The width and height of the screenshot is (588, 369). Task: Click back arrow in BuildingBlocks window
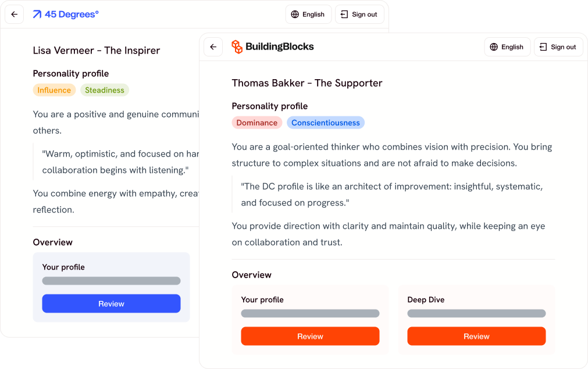(x=213, y=47)
